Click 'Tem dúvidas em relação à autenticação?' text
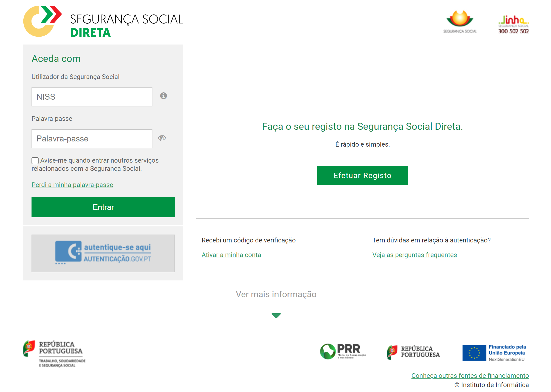 tap(431, 240)
